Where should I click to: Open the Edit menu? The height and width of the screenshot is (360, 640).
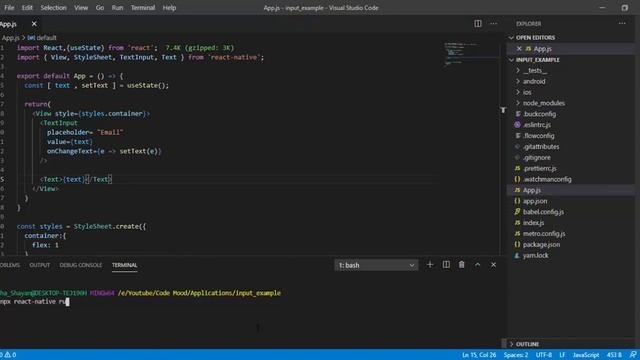[27, 8]
